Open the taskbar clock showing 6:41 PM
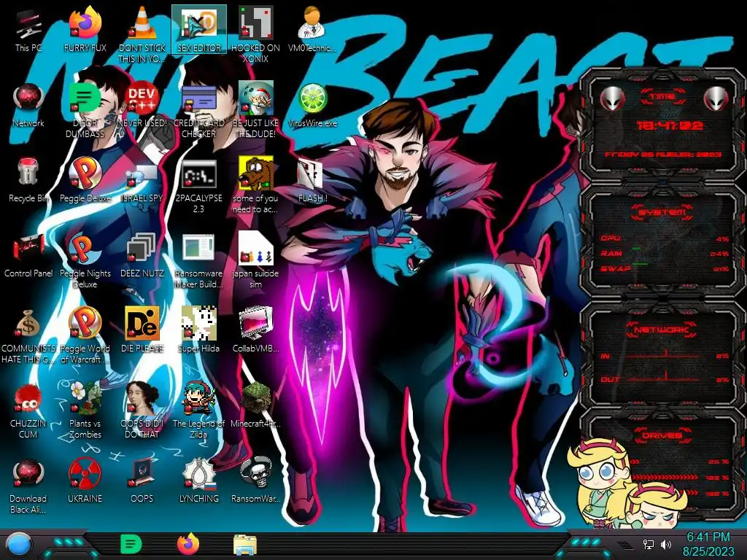 tap(708, 544)
